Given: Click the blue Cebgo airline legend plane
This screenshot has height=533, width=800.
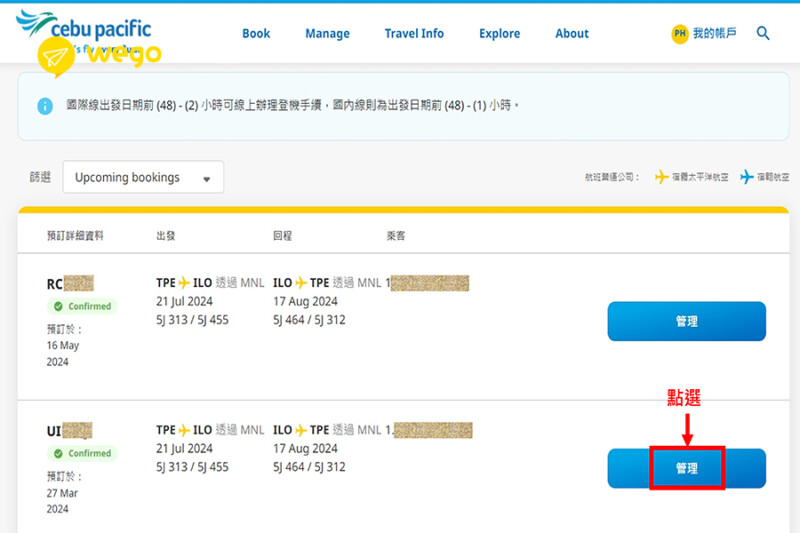Looking at the screenshot, I should tap(746, 177).
